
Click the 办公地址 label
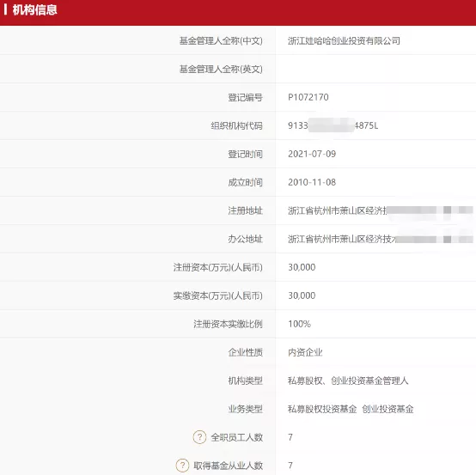[245, 239]
